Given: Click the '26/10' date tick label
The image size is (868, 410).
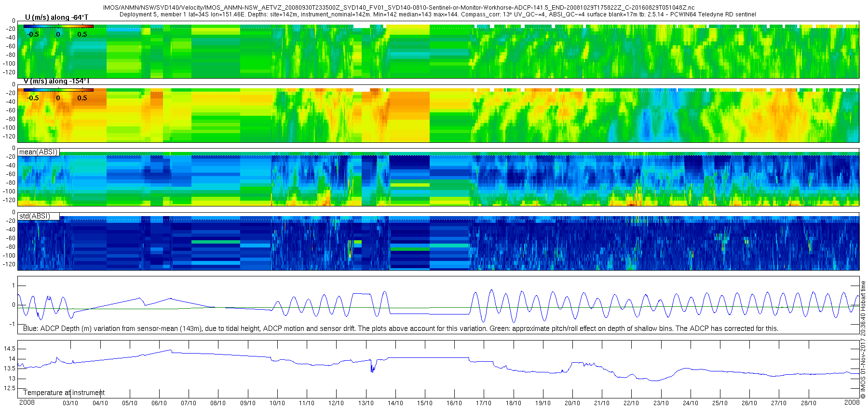Looking at the screenshot, I should point(749,403).
